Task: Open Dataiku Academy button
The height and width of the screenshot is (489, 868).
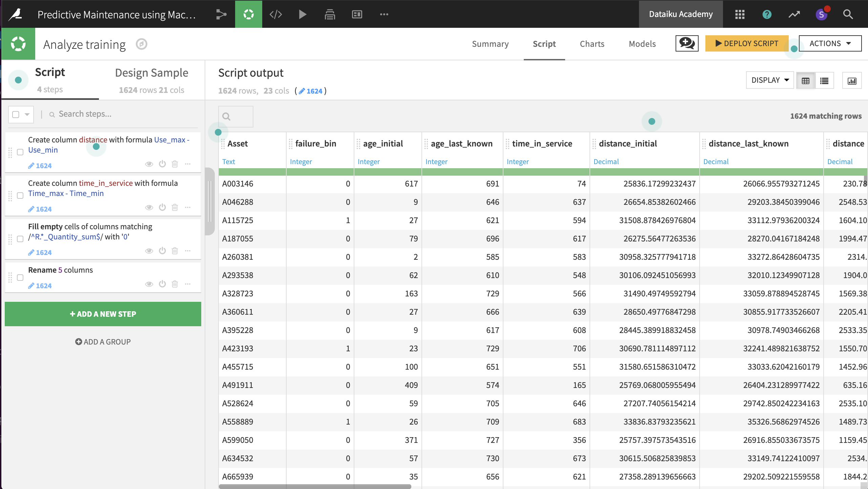Action: (x=681, y=14)
